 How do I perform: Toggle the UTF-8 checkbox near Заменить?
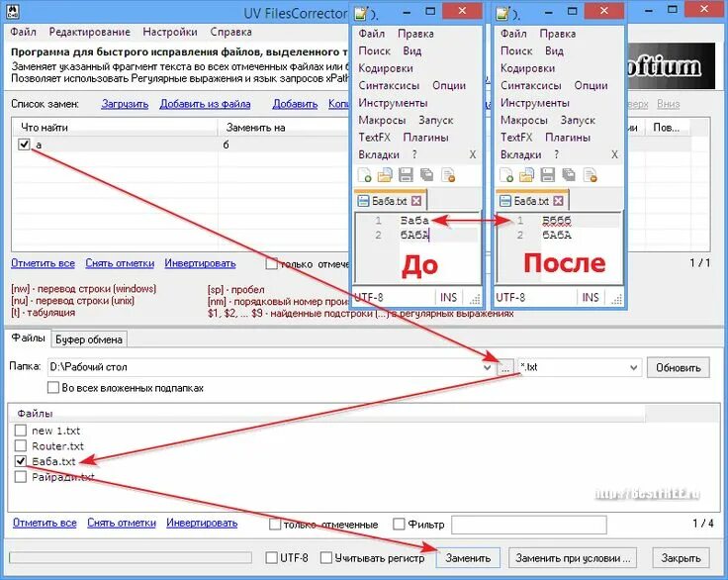point(272,557)
